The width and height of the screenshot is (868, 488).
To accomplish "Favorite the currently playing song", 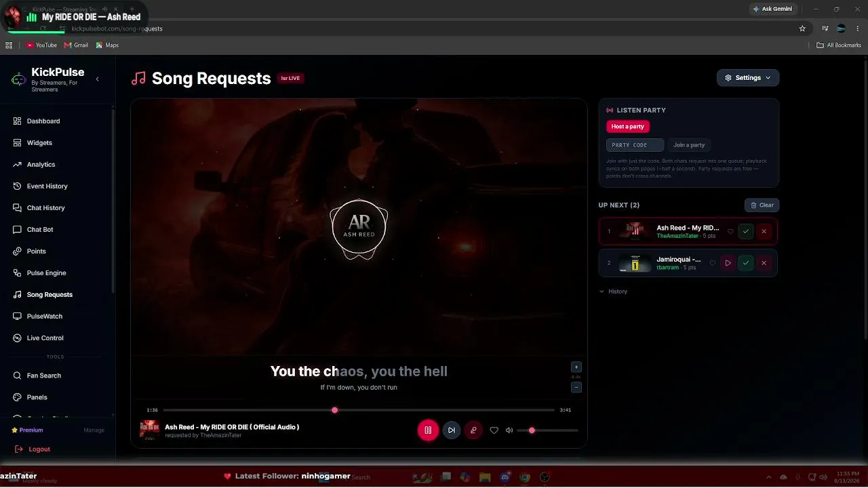I will [494, 430].
